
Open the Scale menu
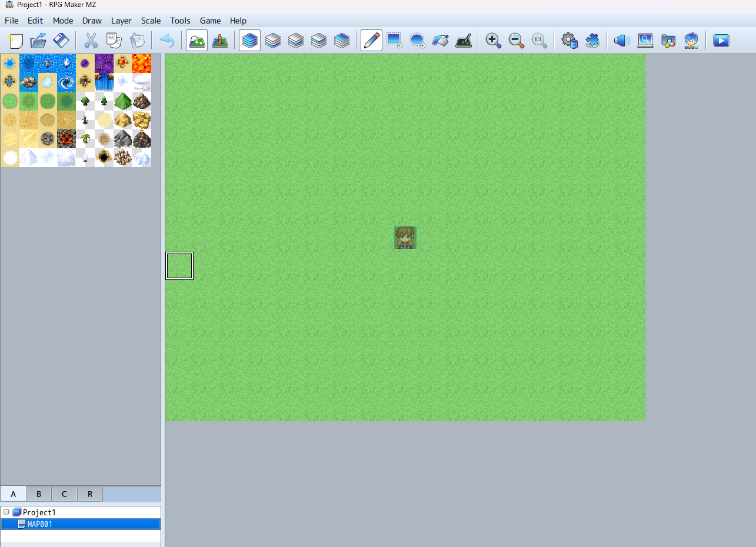point(151,21)
